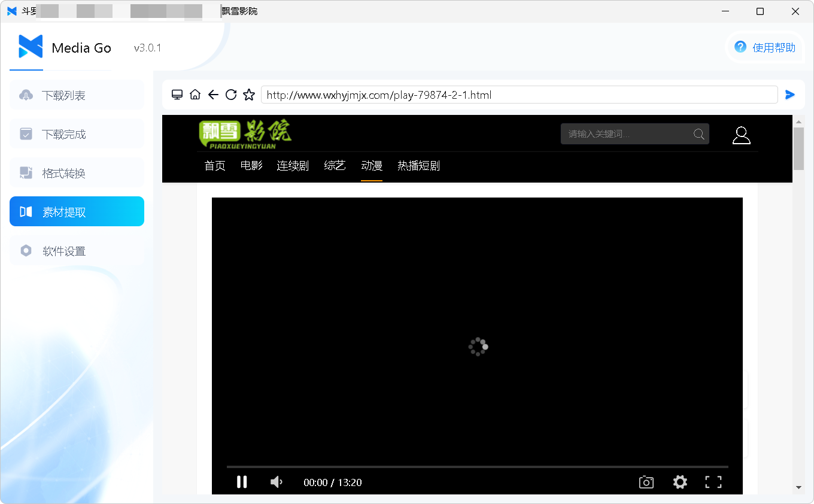Take a video screenshot with camera icon
The height and width of the screenshot is (504, 814).
[646, 482]
